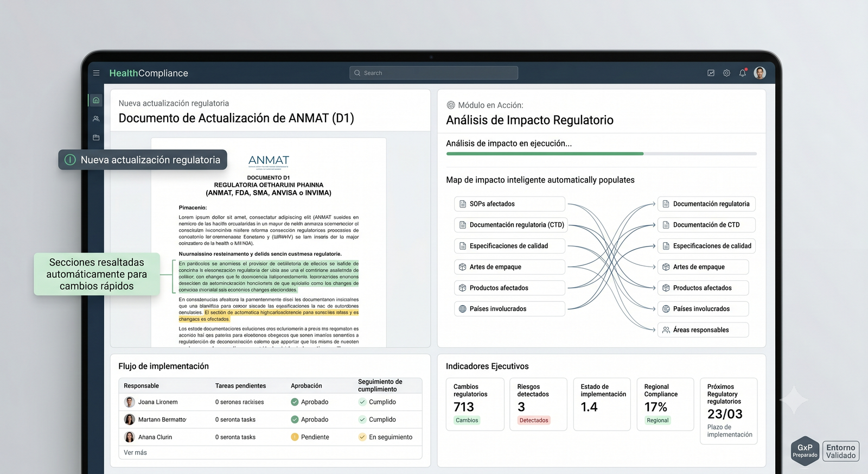Select left Especificaciones de calidad node
This screenshot has height=474, width=868.
click(509, 246)
